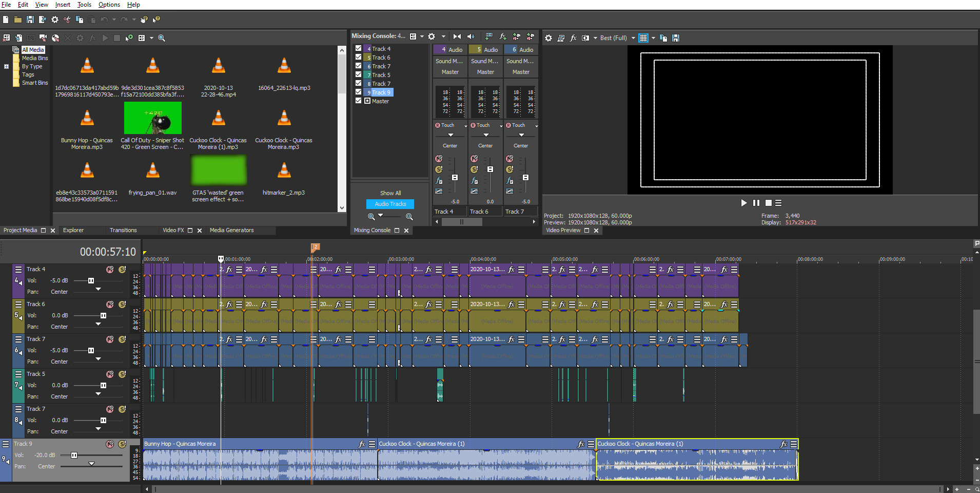Insert an audio track via Mixing Console icon
The image size is (980, 493).
point(489,36)
